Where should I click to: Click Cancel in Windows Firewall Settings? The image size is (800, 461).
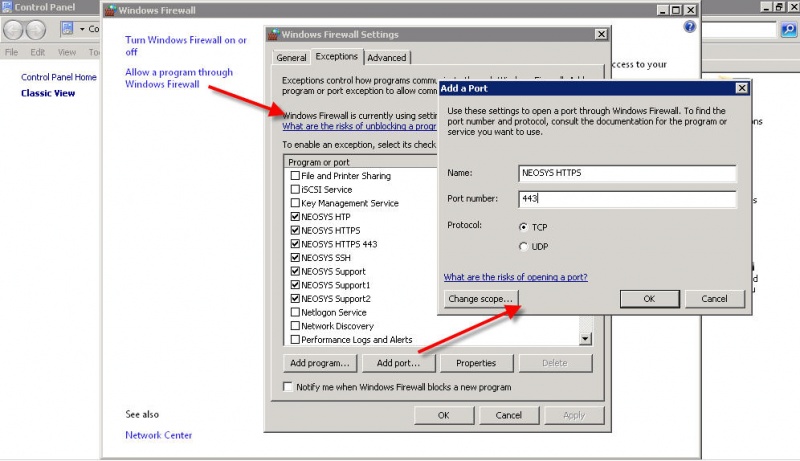[509, 415]
